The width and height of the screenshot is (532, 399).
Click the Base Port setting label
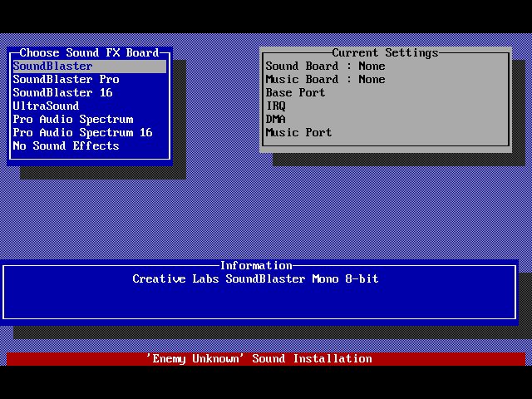296,92
